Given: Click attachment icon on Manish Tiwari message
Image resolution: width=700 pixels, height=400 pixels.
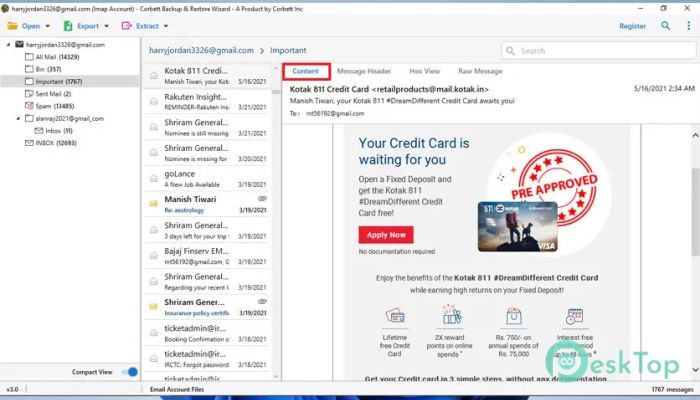Looking at the screenshot, I should (x=262, y=199).
